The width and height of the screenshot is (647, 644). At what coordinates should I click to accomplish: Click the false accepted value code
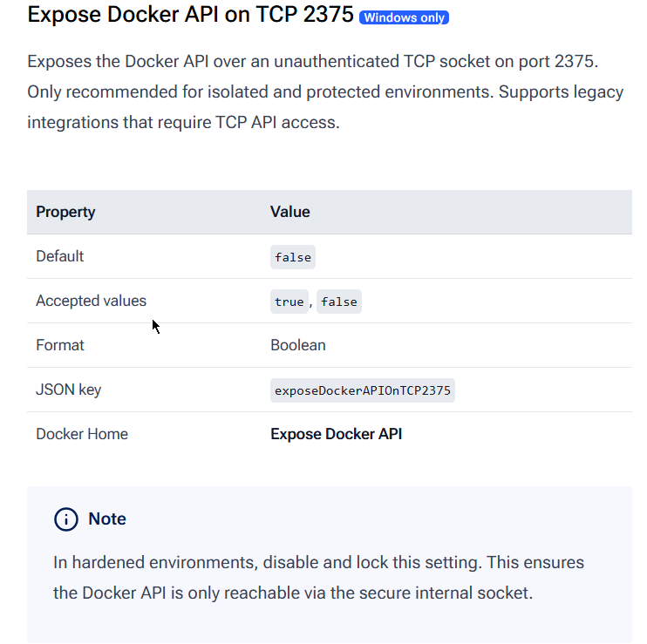pyautogui.click(x=339, y=302)
